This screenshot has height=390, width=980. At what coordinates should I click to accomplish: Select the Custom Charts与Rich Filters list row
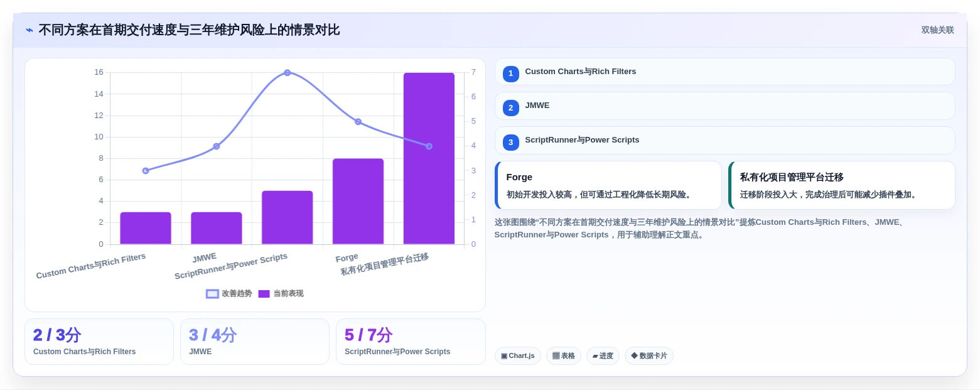click(x=724, y=72)
